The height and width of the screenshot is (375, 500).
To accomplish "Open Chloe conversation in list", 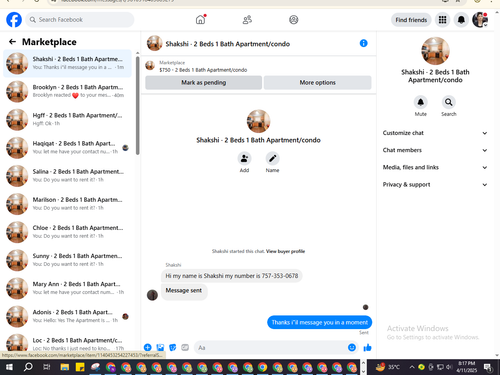I will pos(67,232).
